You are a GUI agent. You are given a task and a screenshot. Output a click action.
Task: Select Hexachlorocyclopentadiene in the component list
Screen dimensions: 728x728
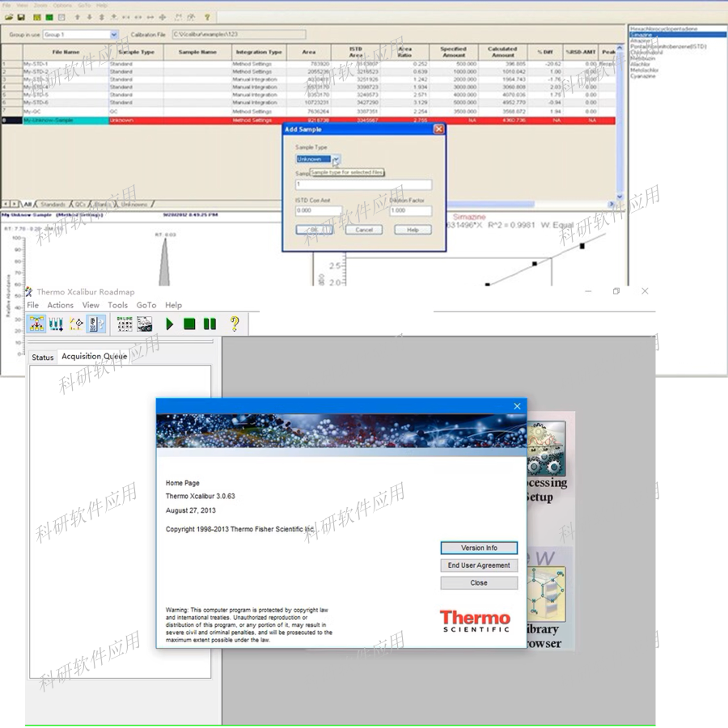664,29
